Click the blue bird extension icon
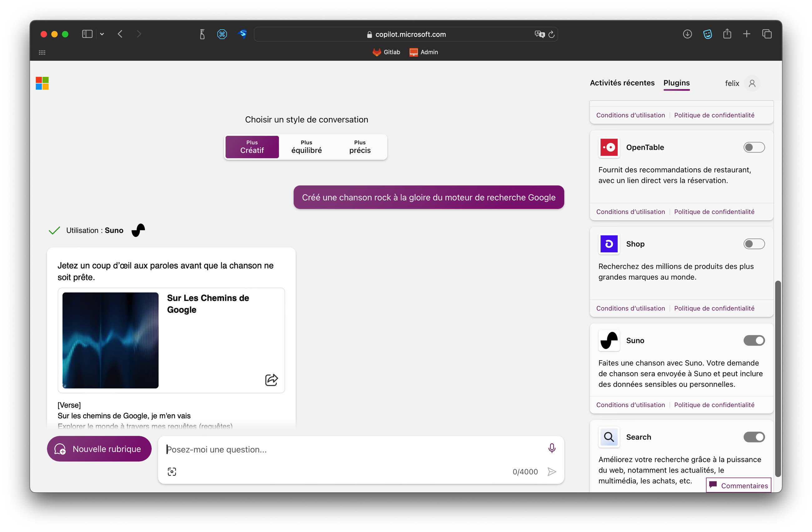This screenshot has width=812, height=532. coord(243,34)
